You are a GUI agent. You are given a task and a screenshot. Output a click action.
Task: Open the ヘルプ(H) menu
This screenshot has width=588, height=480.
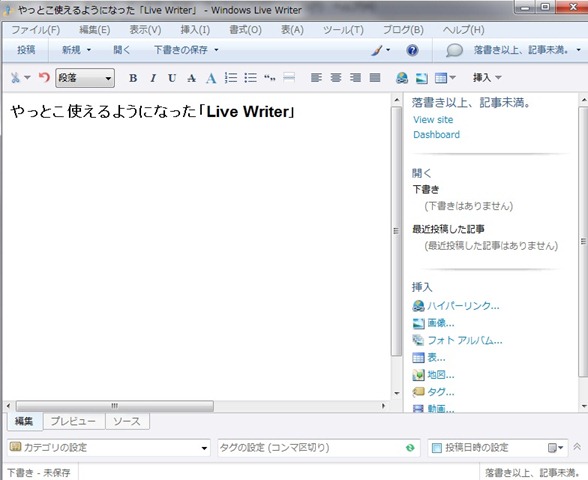pyautogui.click(x=464, y=30)
